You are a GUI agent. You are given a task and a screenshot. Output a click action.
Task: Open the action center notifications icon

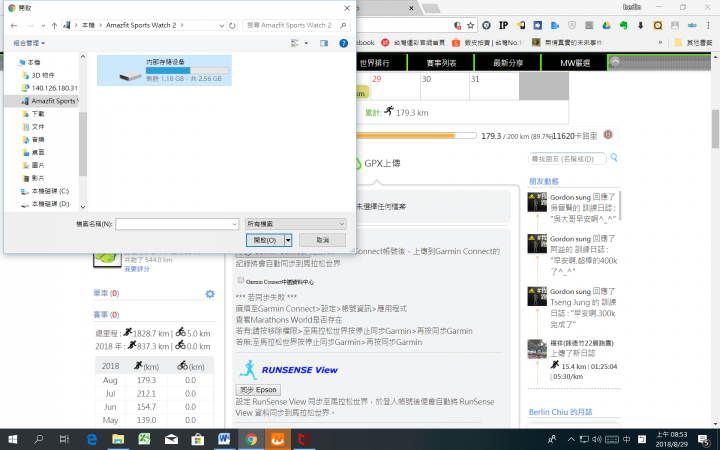703,439
